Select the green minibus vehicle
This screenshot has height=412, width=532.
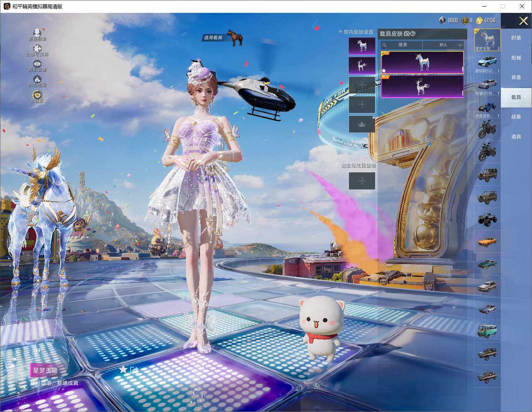pos(487,331)
